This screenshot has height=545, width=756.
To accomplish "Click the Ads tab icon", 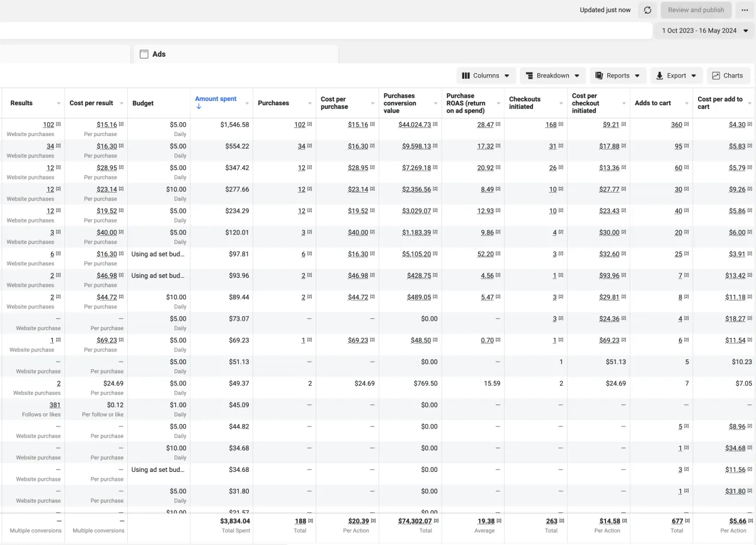I will [x=144, y=54].
